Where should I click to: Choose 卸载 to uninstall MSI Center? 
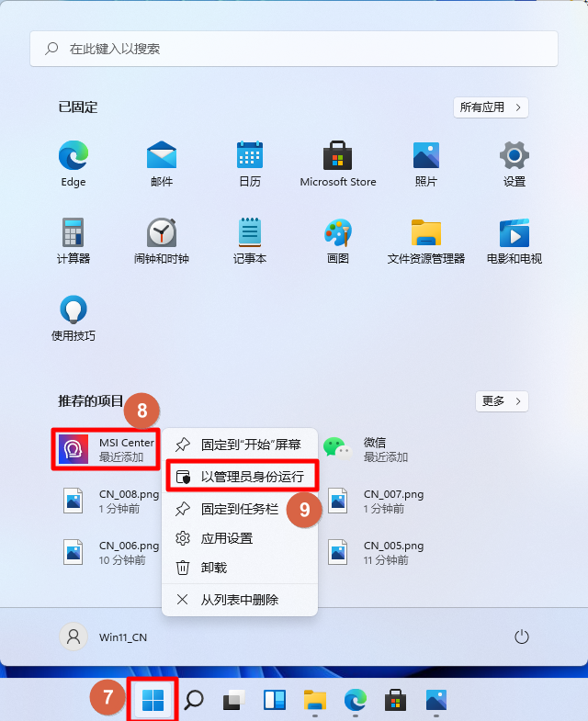click(x=240, y=568)
